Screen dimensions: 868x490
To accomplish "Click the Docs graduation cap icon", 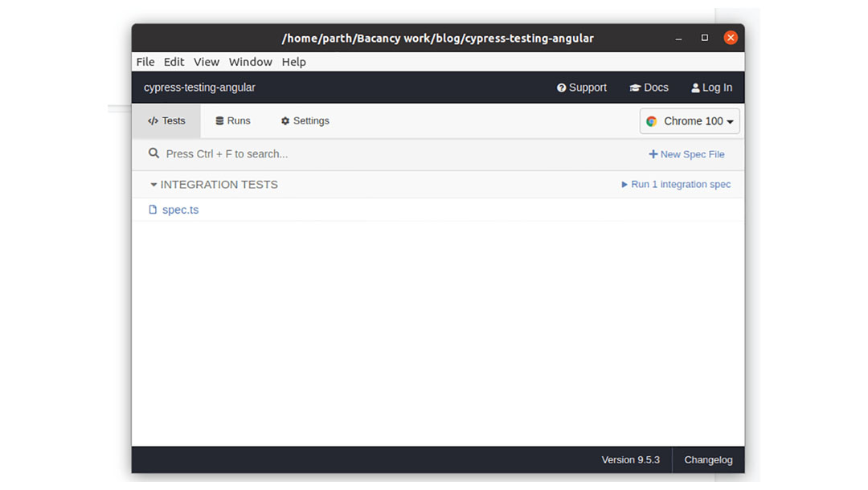I will click(635, 88).
